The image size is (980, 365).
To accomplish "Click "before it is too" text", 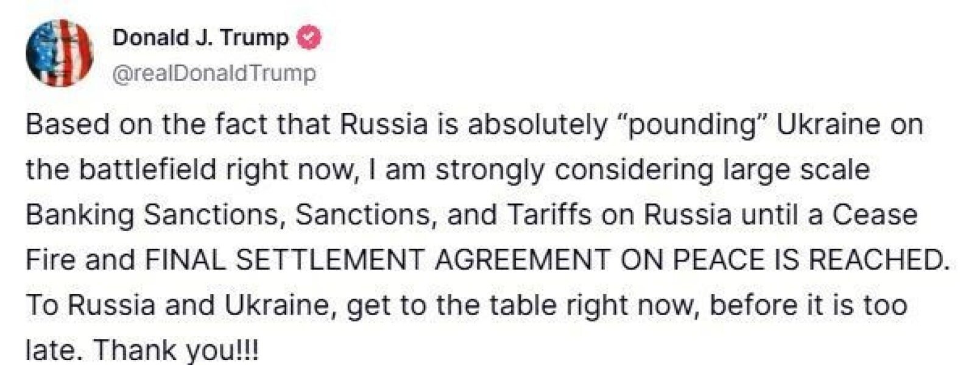I will pyautogui.click(x=808, y=305).
